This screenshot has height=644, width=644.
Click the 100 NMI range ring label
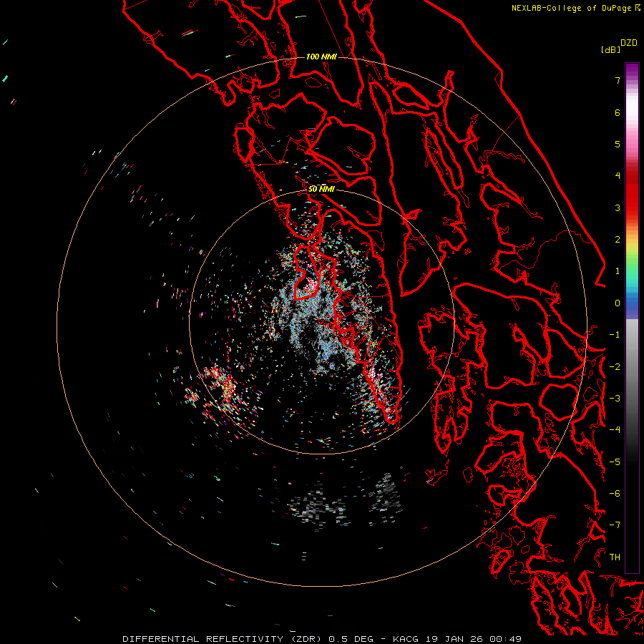click(x=321, y=57)
